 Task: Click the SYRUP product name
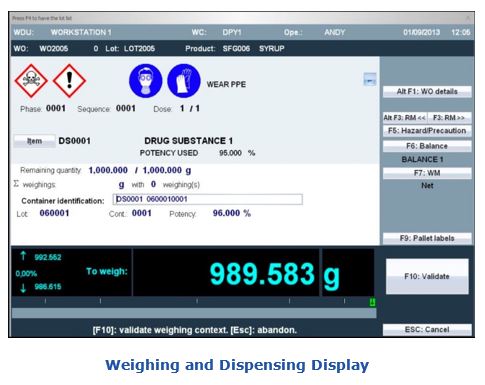pyautogui.click(x=272, y=48)
